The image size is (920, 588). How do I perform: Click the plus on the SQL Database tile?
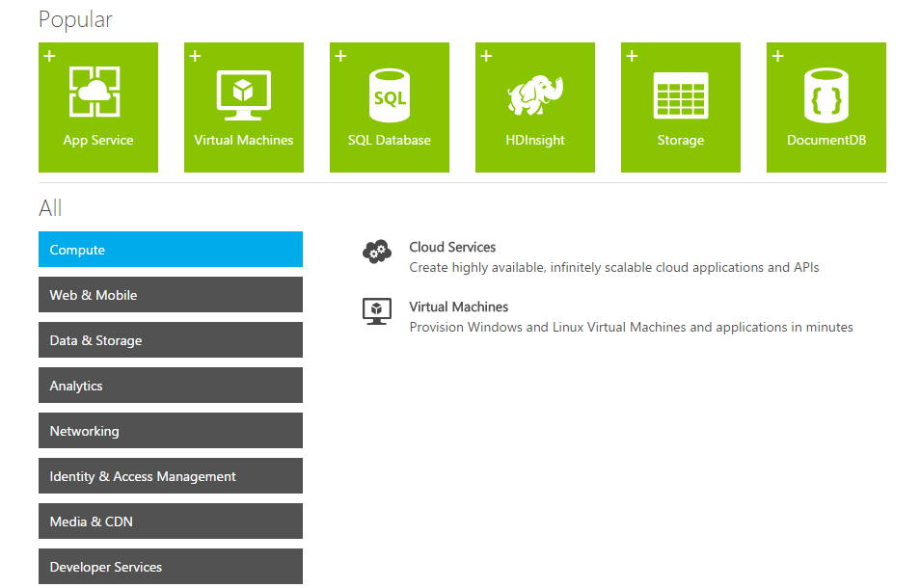pos(340,56)
